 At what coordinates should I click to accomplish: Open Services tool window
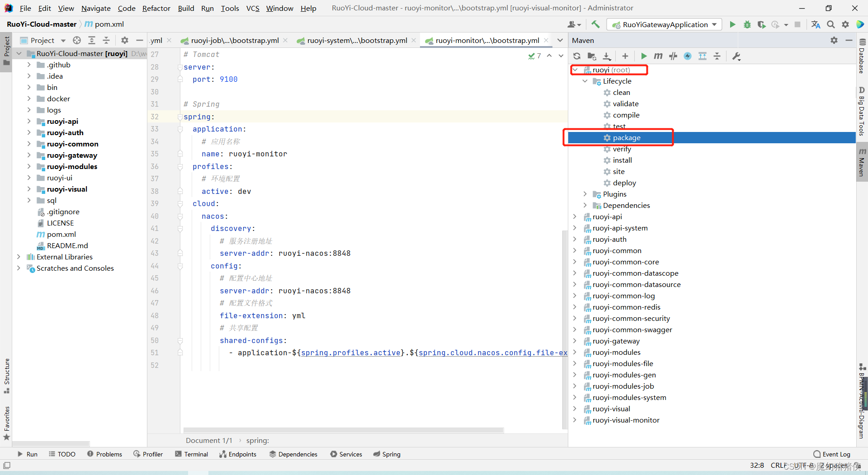click(x=346, y=454)
